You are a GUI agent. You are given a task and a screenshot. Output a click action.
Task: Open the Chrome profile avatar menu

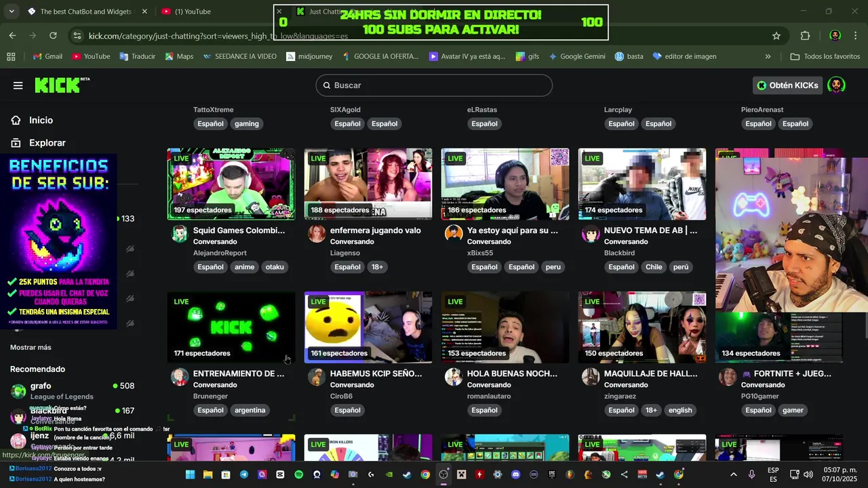click(835, 35)
